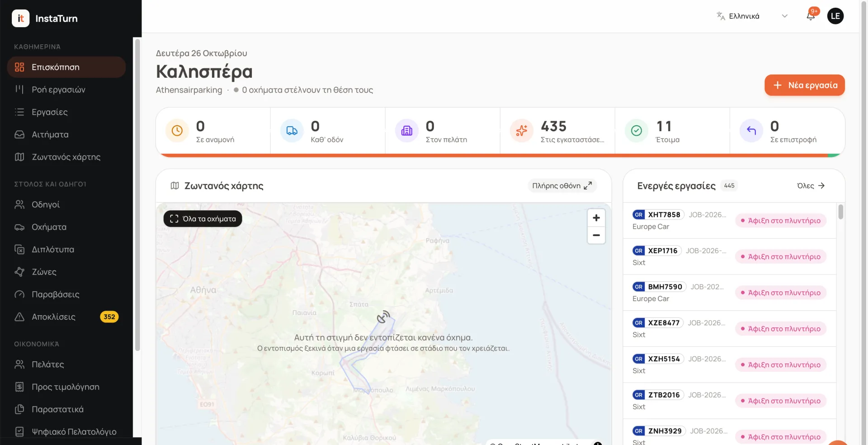Click the Προς τιμολόγηση sidebar icon
The width and height of the screenshot is (868, 445).
[x=19, y=387]
